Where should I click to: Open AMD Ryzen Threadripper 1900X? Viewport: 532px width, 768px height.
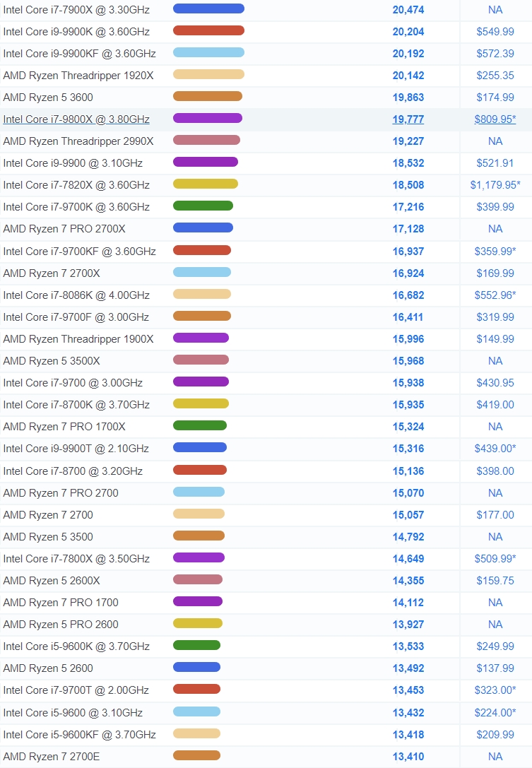[78, 339]
